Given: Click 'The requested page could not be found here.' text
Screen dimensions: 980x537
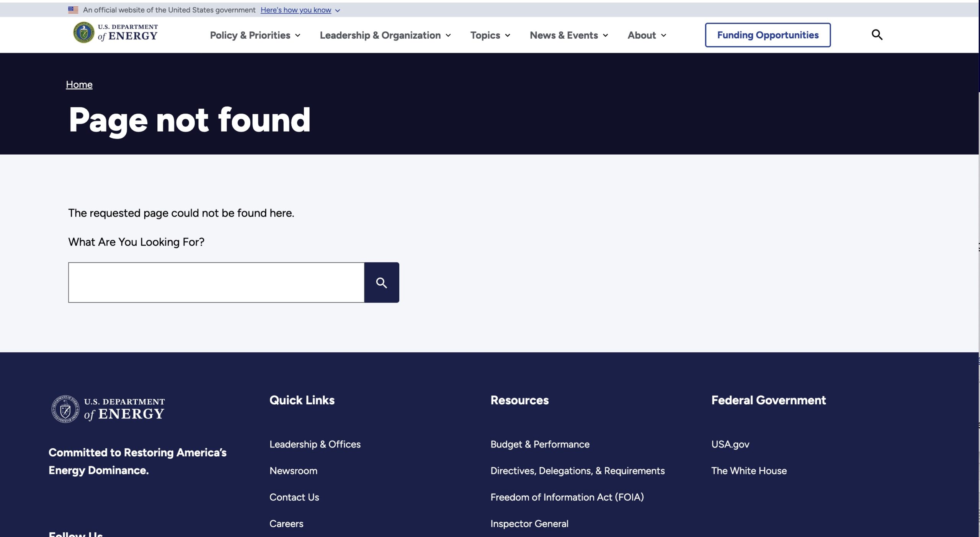Looking at the screenshot, I should [181, 213].
